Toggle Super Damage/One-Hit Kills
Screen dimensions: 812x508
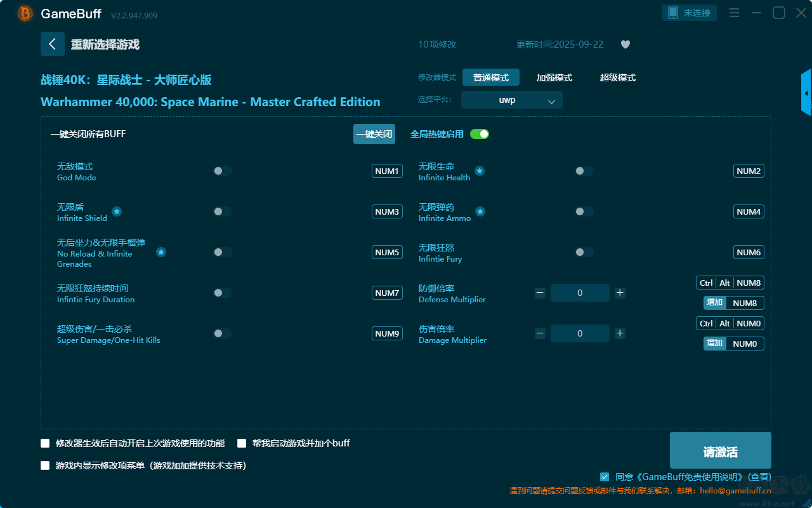click(x=223, y=333)
